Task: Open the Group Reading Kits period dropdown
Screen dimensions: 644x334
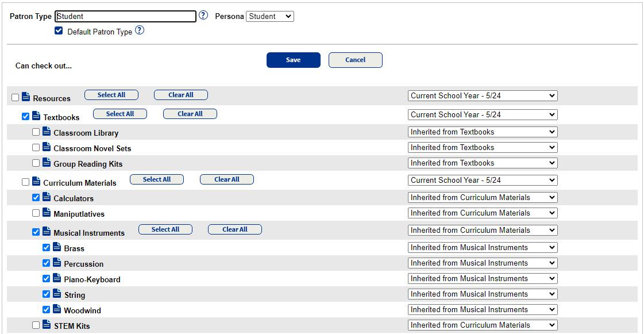Action: pyautogui.click(x=483, y=163)
